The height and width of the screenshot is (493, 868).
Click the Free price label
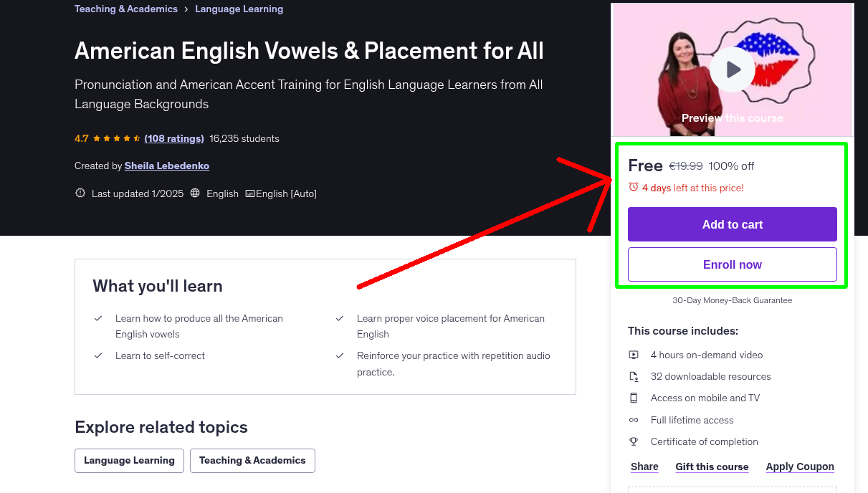[645, 166]
